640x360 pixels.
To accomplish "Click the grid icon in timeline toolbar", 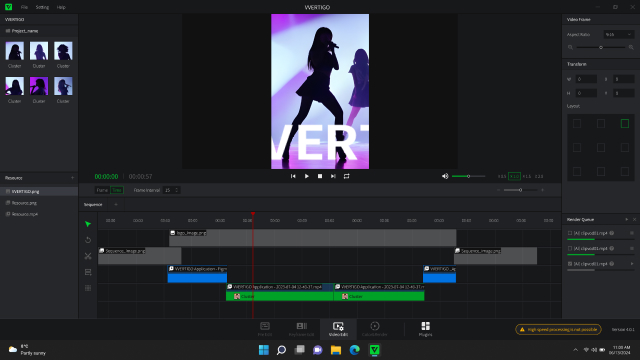I will pyautogui.click(x=88, y=288).
